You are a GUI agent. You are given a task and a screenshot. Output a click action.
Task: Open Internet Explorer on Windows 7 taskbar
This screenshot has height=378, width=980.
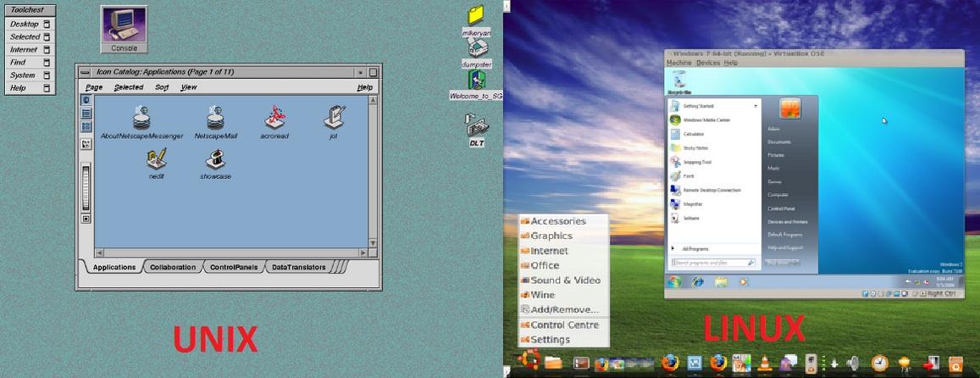coord(698,282)
